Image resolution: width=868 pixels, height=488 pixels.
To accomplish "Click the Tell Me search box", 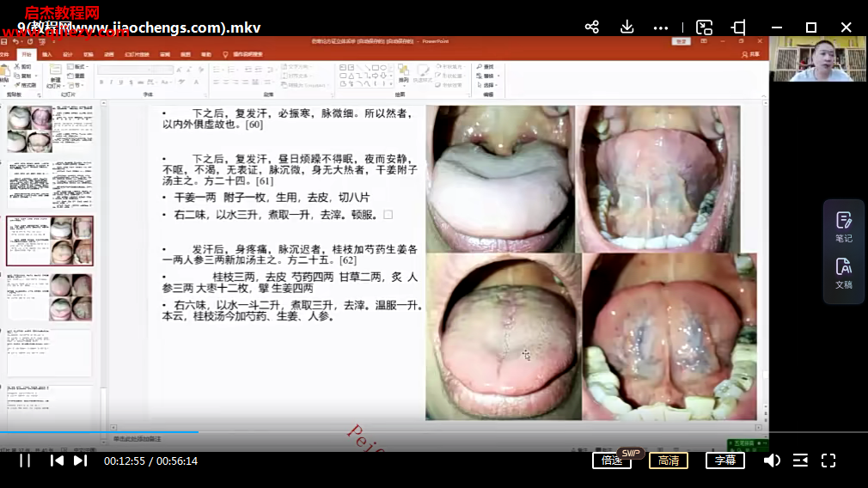I will pos(243,54).
